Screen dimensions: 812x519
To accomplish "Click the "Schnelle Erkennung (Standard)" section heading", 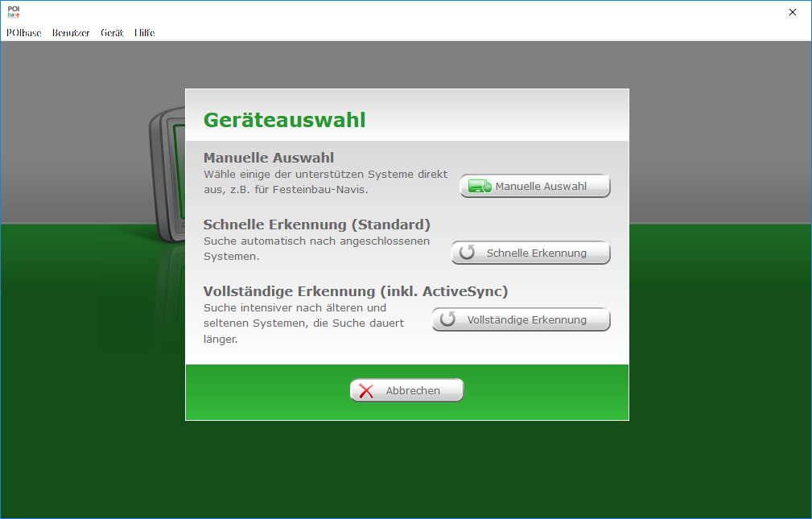I will 316,224.
